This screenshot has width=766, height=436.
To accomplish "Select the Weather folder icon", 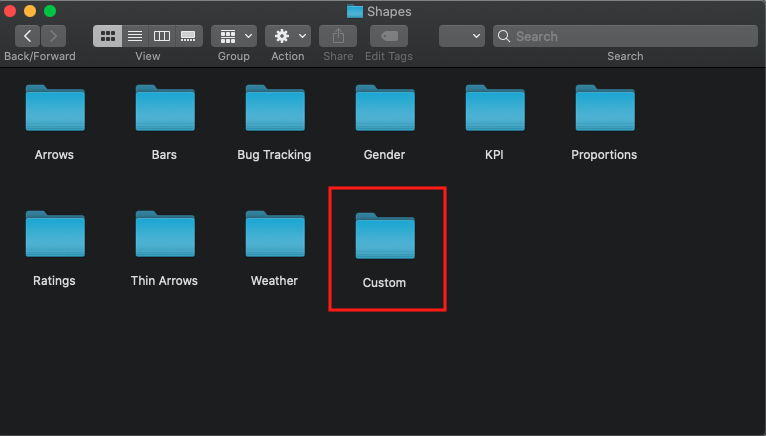I will tap(275, 234).
